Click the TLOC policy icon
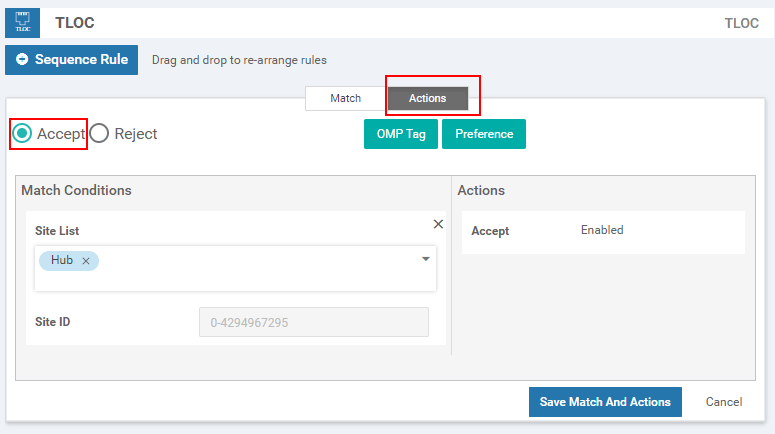This screenshot has width=775, height=434. (23, 22)
